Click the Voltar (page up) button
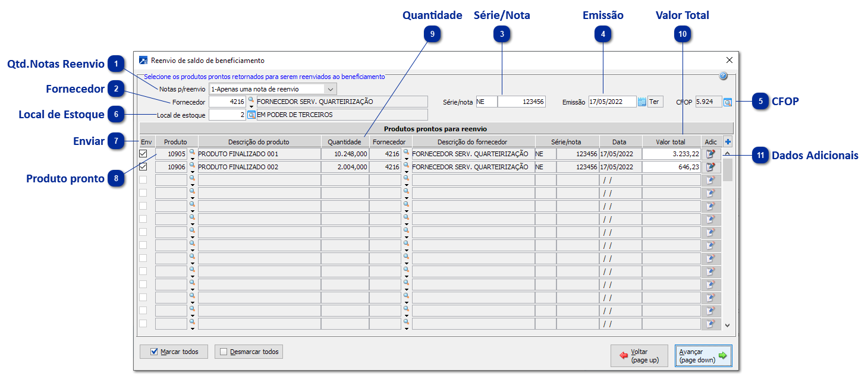This screenshot has height=376, width=868. (x=639, y=356)
